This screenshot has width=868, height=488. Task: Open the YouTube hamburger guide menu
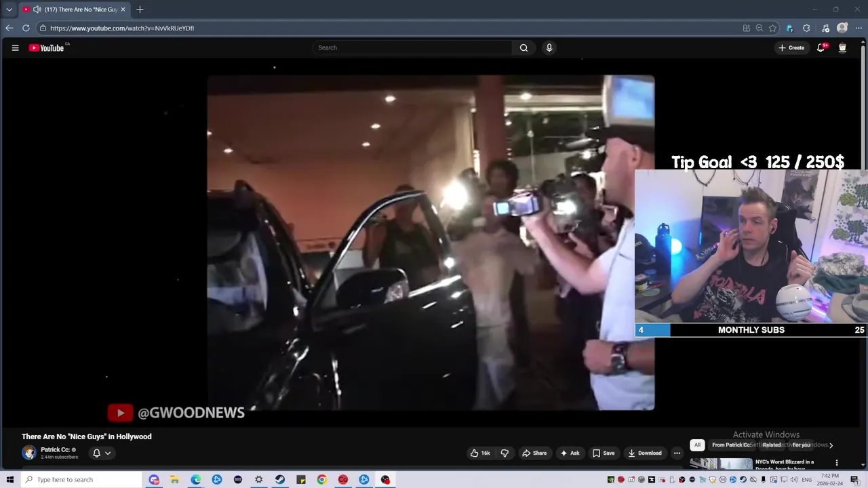tap(15, 47)
